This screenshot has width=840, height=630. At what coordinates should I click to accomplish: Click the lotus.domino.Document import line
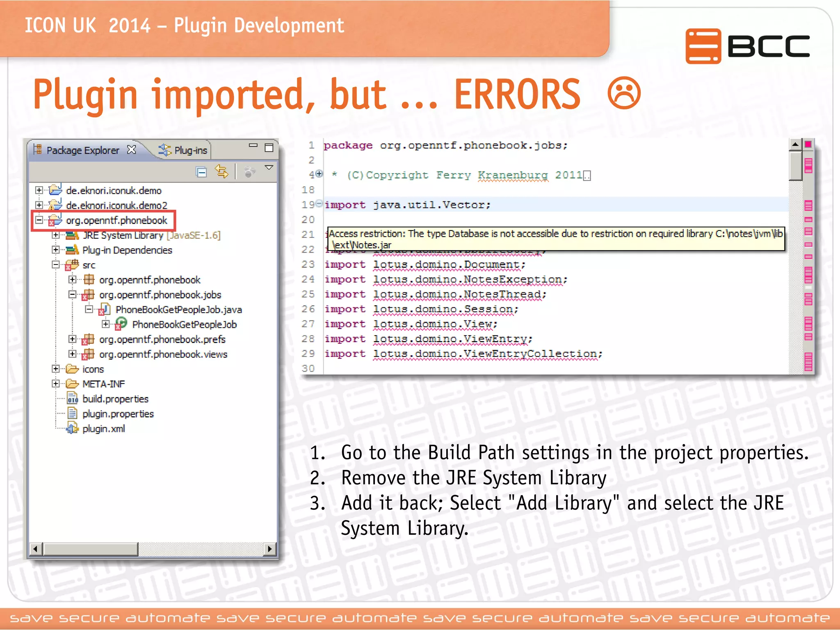click(x=425, y=265)
